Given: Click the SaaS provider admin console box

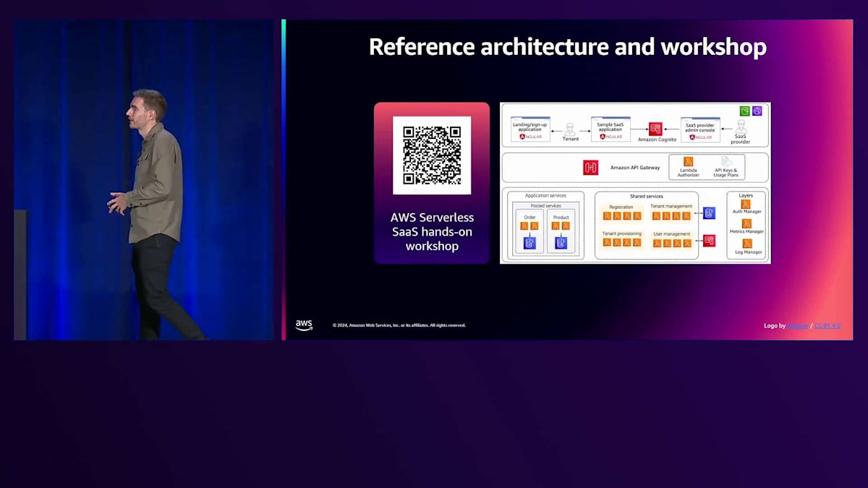Looking at the screenshot, I should [700, 129].
